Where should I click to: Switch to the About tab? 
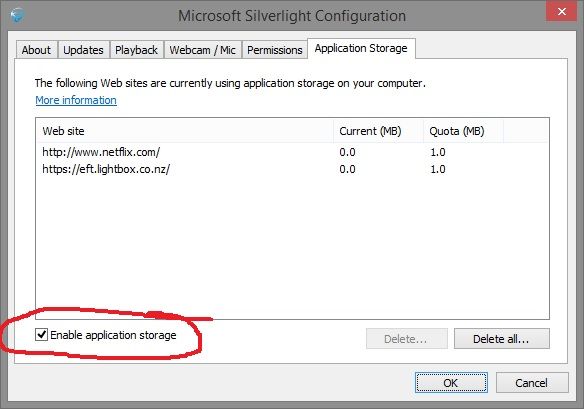[36, 50]
